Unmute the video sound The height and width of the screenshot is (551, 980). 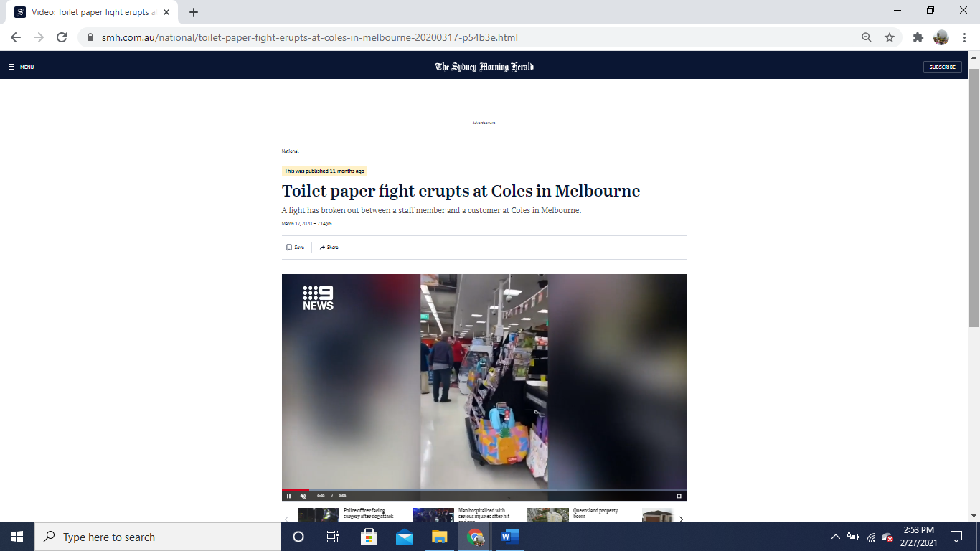(303, 496)
